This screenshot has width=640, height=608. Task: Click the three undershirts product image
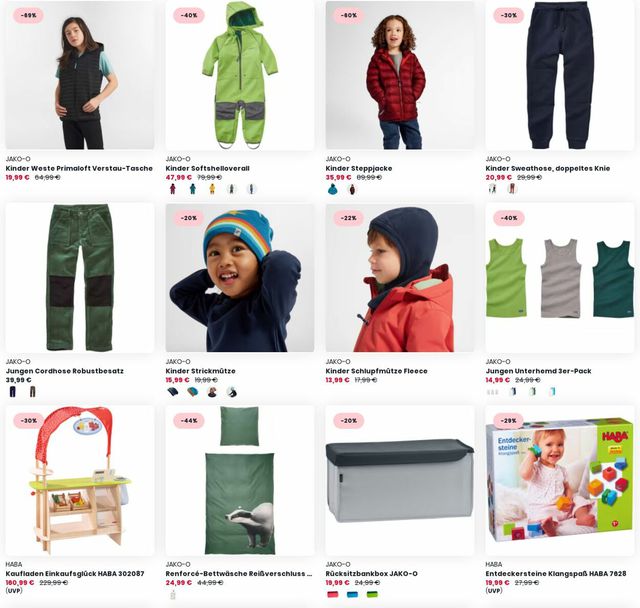[x=560, y=278]
